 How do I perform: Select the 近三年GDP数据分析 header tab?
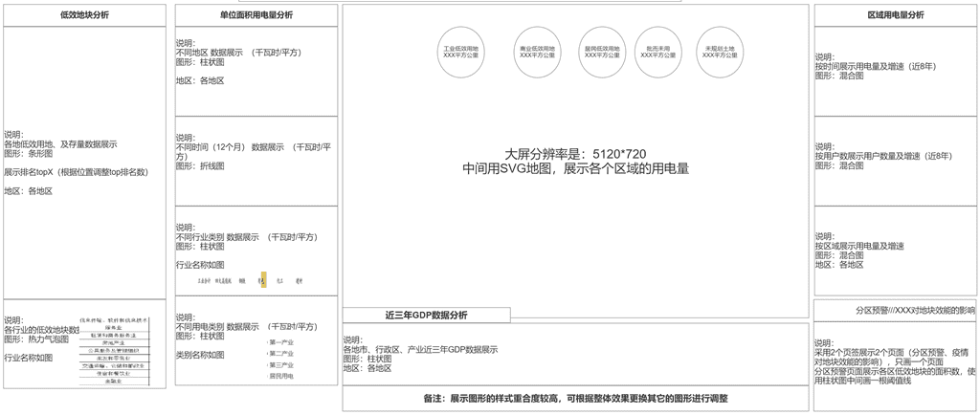(426, 316)
